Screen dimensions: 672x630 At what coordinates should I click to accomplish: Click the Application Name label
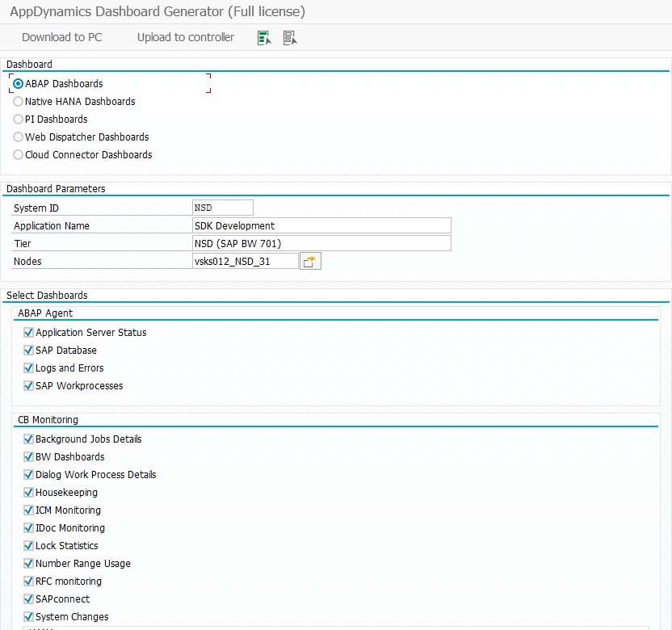[52, 226]
